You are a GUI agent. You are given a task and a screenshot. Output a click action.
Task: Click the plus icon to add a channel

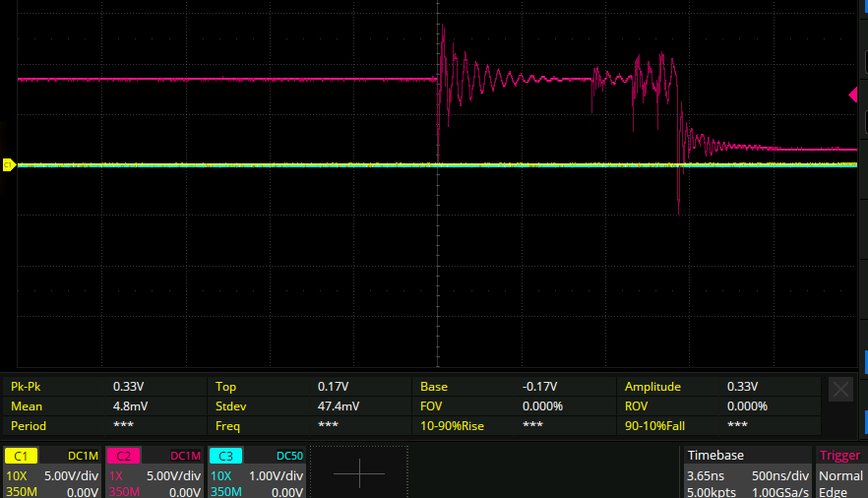click(358, 473)
